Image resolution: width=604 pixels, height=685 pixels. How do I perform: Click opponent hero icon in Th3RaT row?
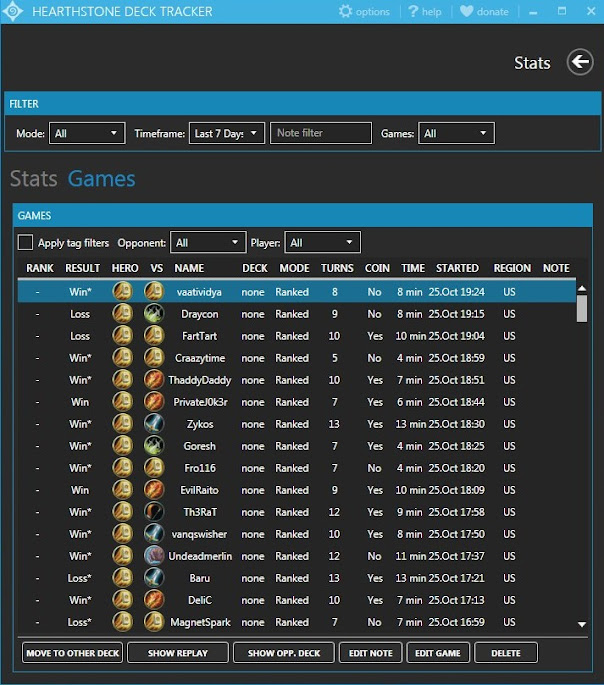[154, 512]
